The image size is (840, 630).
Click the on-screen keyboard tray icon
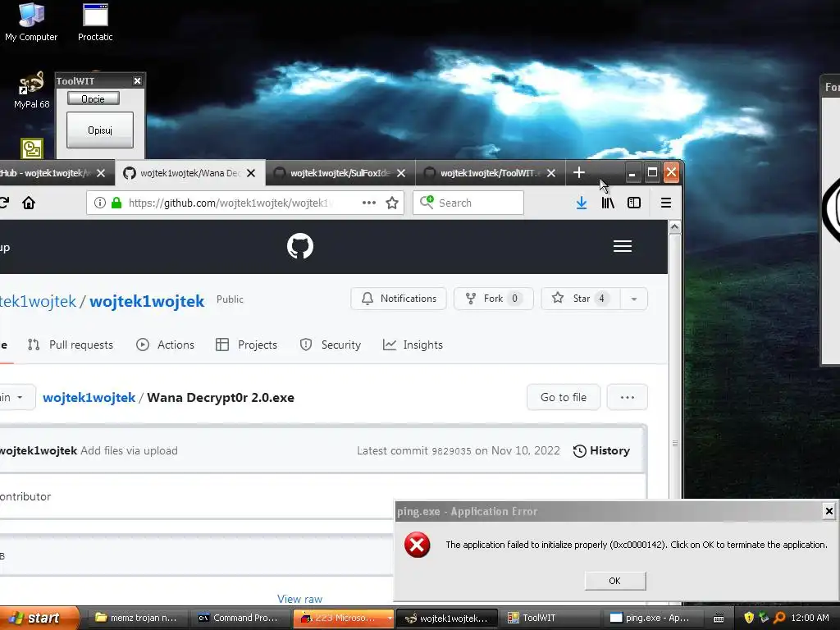click(719, 619)
